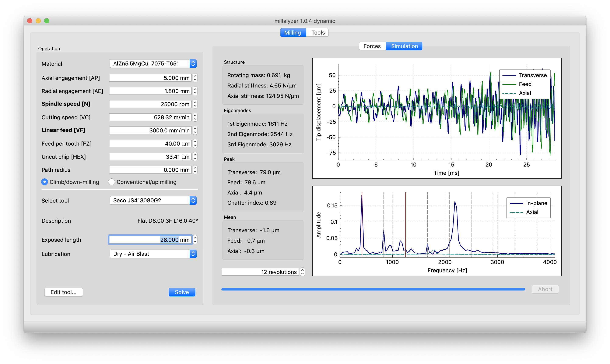Screen dimensions: 610x364
Task: Switch to the Forces tab
Action: 372,46
